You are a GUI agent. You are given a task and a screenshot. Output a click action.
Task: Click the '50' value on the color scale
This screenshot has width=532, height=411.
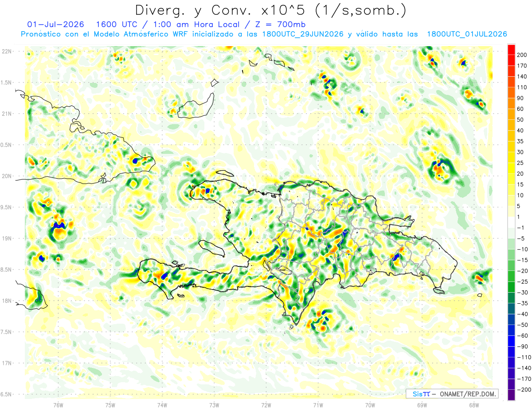[x=520, y=120]
